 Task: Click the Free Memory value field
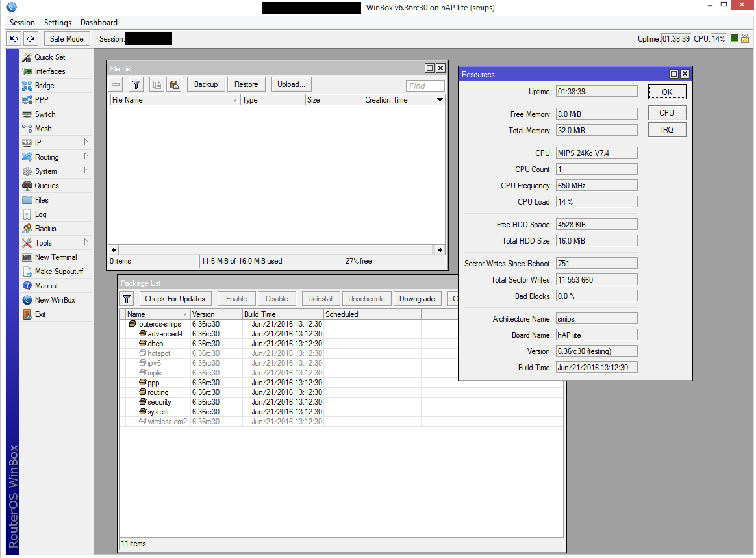pyautogui.click(x=596, y=114)
